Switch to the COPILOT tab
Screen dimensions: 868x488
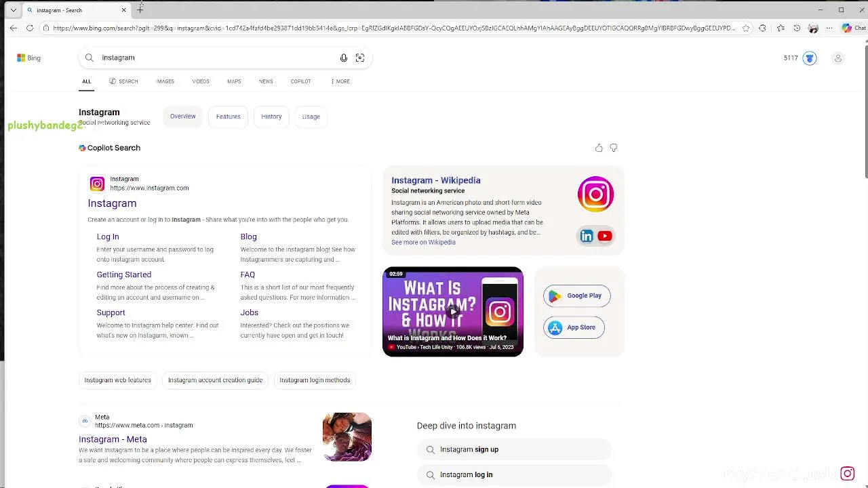tap(301, 81)
